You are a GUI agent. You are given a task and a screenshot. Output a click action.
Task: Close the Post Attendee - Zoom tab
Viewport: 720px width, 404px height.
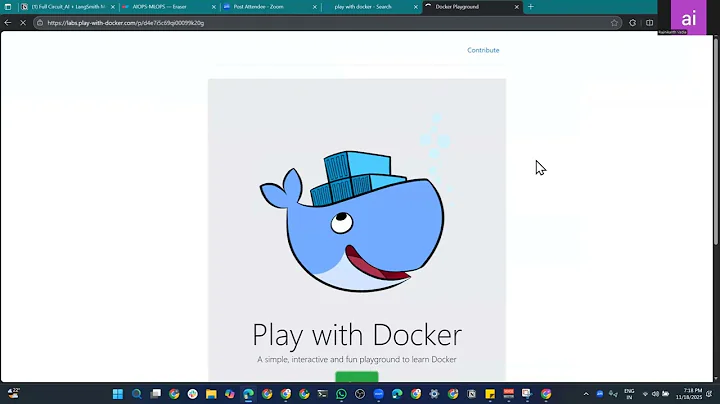tap(315, 7)
